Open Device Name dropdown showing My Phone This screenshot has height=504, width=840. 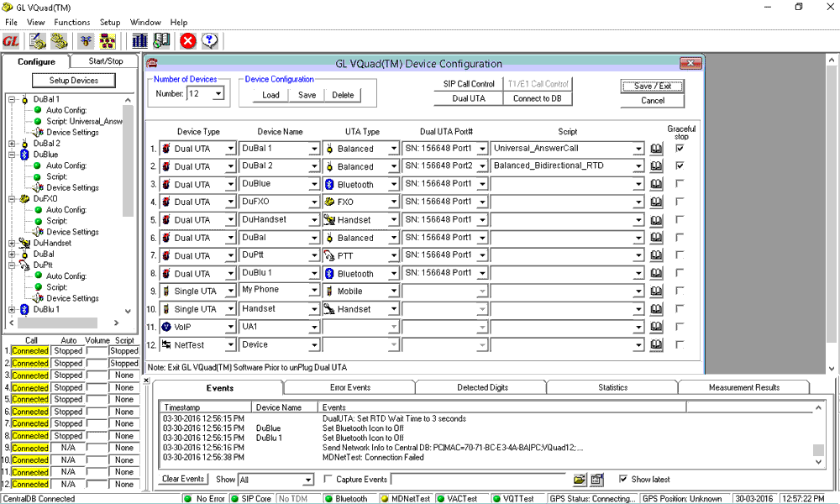(x=314, y=291)
